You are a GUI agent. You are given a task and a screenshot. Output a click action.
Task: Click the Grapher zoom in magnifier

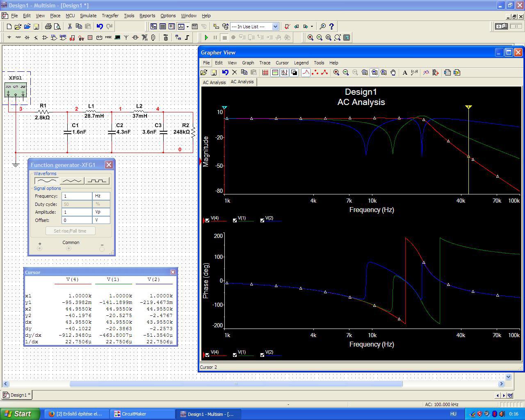336,73
